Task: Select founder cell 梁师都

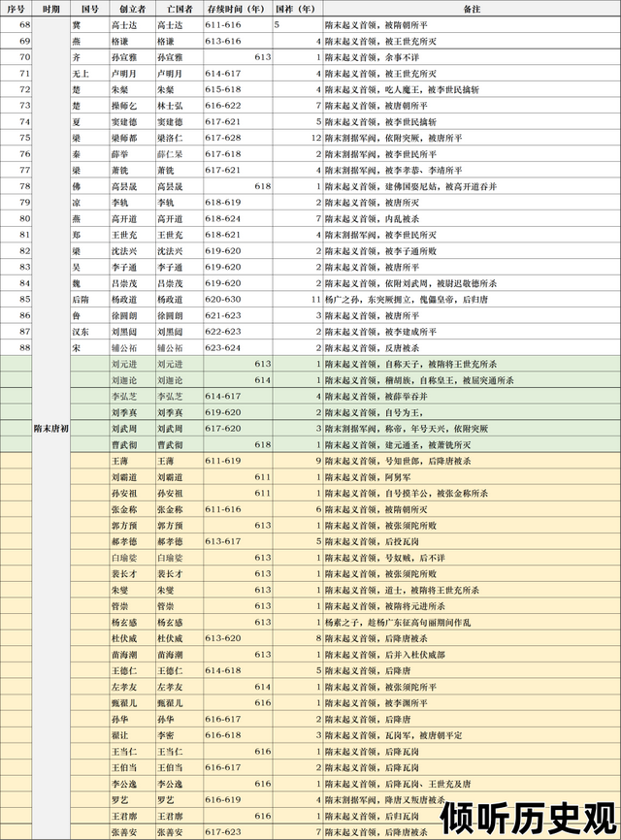Action: point(132,138)
